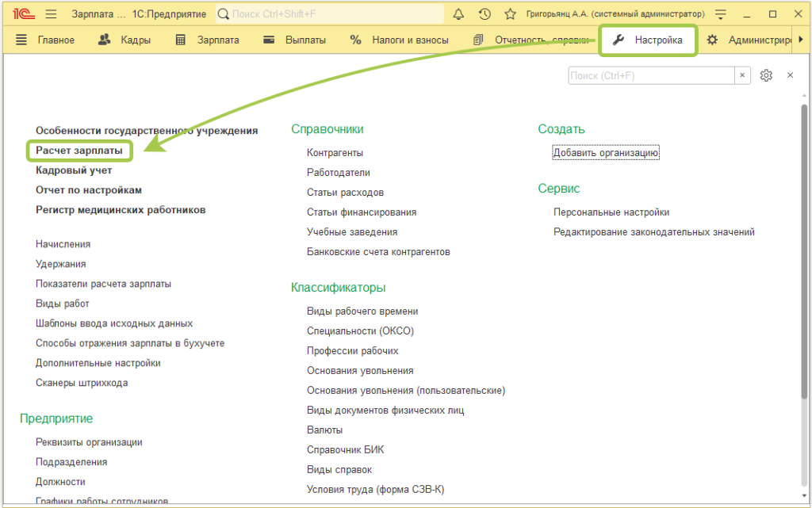
Task: Open the hamburger main menu in title bar
Action: click(52, 14)
